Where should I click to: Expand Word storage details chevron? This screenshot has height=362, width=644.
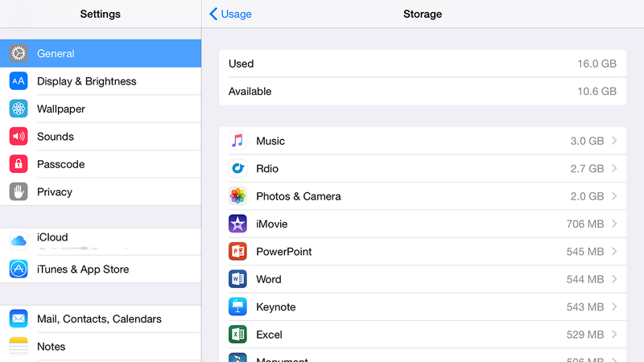(x=614, y=279)
